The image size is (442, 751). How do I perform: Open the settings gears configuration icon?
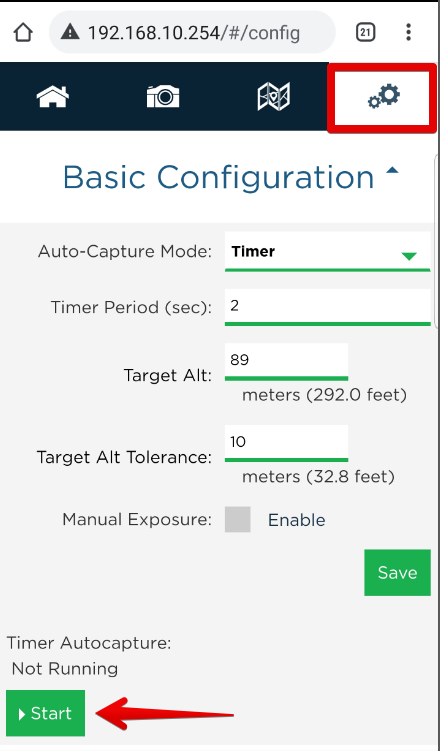pos(384,96)
